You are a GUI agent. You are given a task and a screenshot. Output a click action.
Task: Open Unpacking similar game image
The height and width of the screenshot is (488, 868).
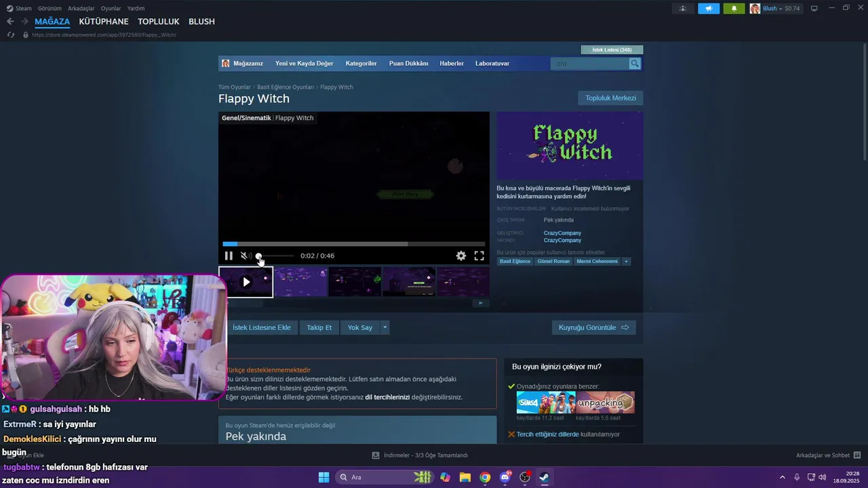point(605,403)
